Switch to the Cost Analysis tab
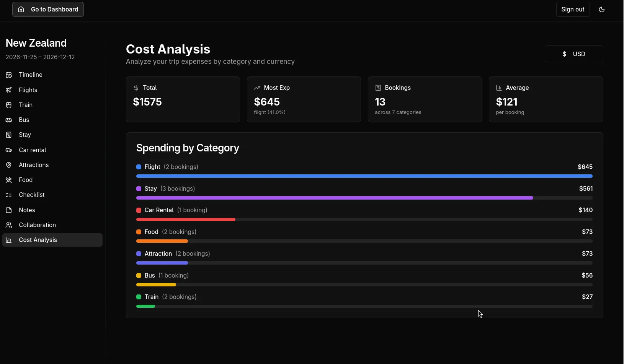This screenshot has height=364, width=624. [x=37, y=240]
